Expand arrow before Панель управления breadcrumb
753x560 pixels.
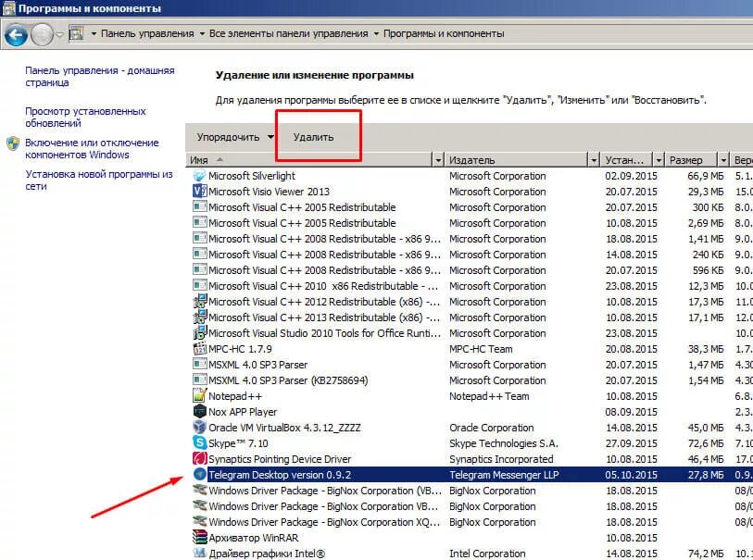[x=94, y=33]
